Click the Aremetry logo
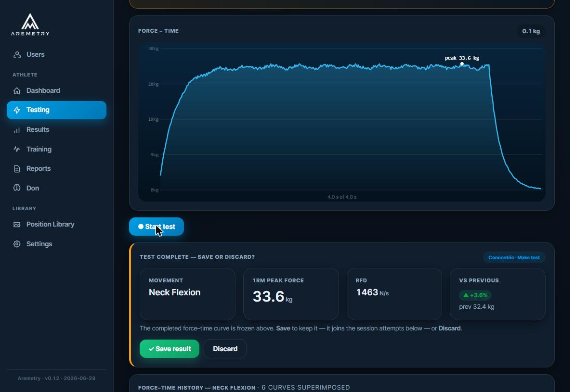 pyautogui.click(x=30, y=25)
